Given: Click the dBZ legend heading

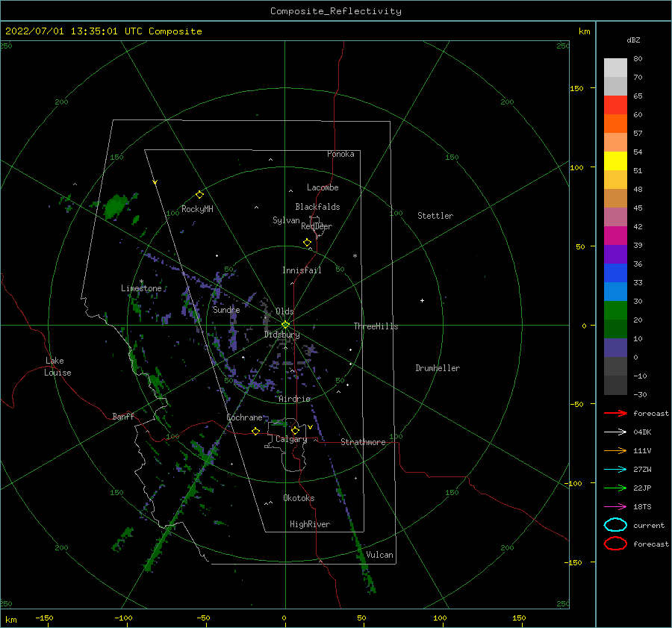Looking at the screenshot, I should pyautogui.click(x=633, y=40).
